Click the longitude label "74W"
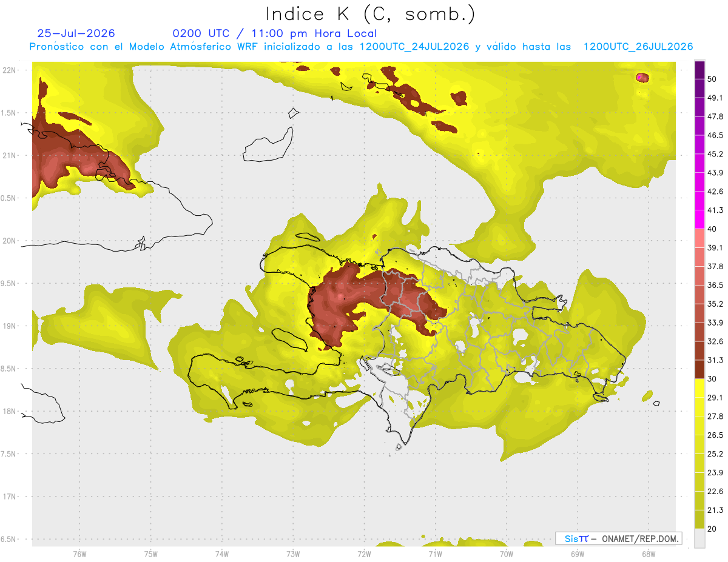Viewport: 728px width, 562px height. pos(222,554)
